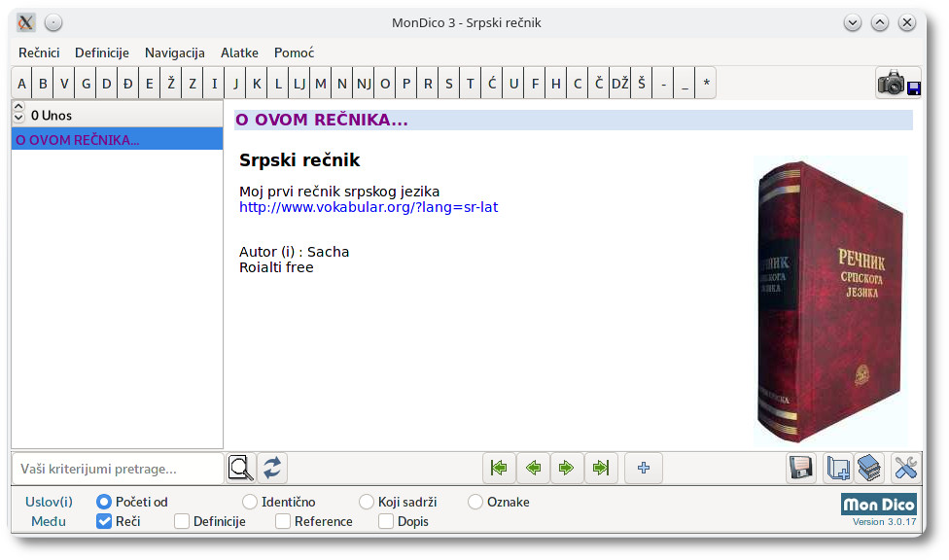Click letter Č in alphabet bar
Viewport: 949px width, 560px height.
coord(599,83)
